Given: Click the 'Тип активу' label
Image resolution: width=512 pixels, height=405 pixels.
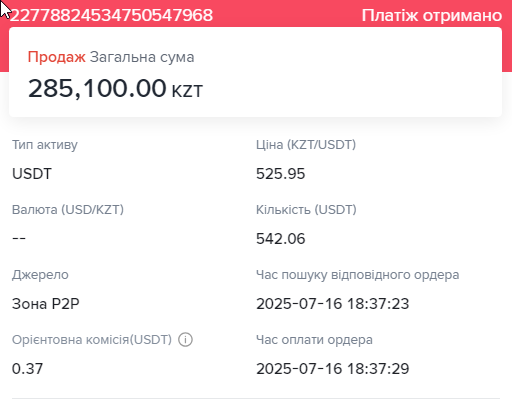Looking at the screenshot, I should point(45,145).
